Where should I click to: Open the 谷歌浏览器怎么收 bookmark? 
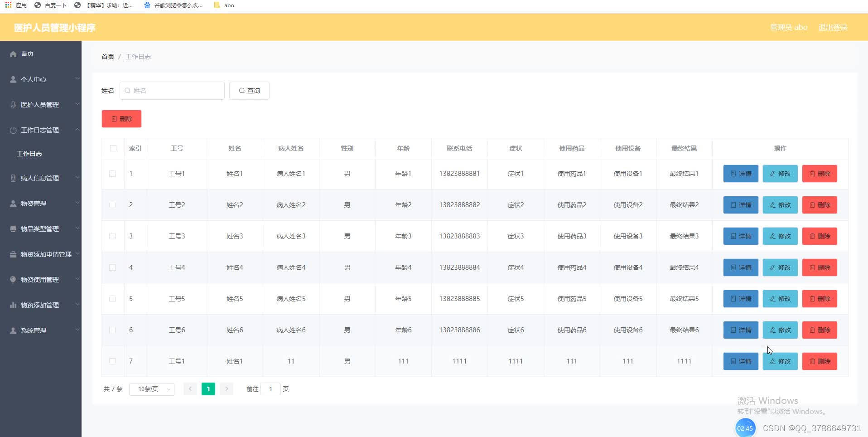pos(173,5)
